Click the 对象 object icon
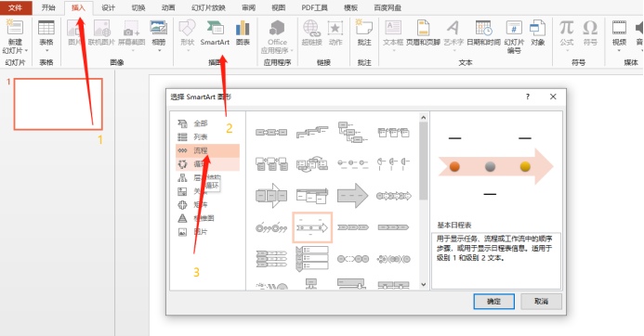Viewport: 644px width, 336px height. 537,28
